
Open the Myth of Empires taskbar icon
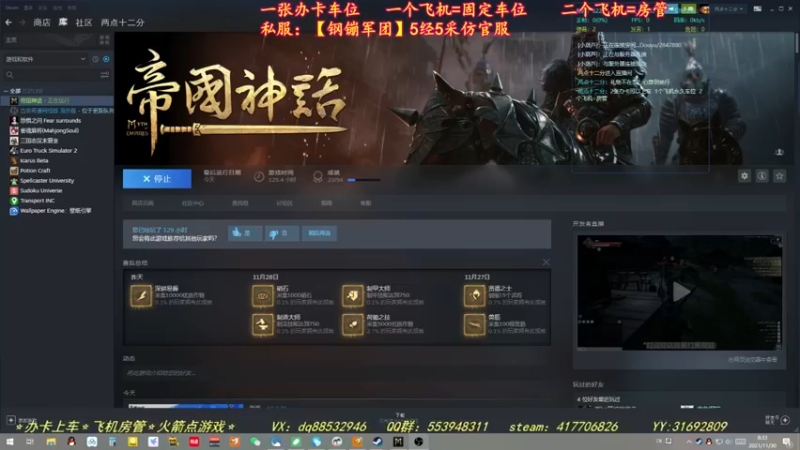(x=398, y=442)
